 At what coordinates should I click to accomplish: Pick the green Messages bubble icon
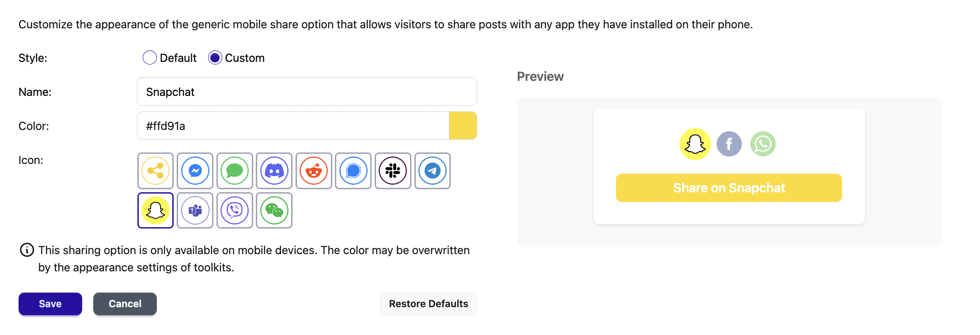point(235,171)
